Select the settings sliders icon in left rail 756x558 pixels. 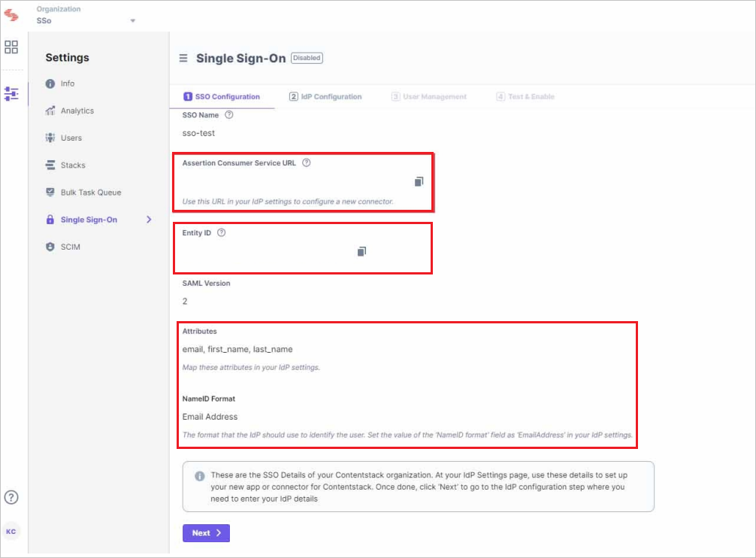point(11,94)
